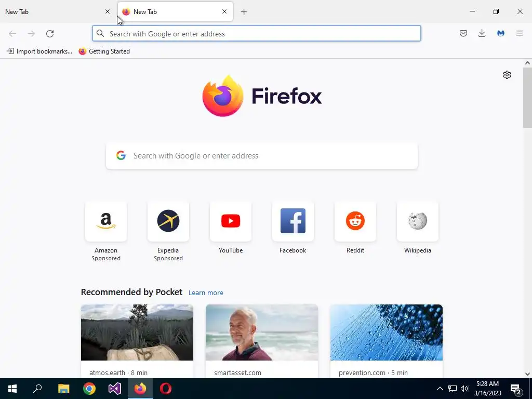Open the Firefox hamburger menu

[520, 33]
